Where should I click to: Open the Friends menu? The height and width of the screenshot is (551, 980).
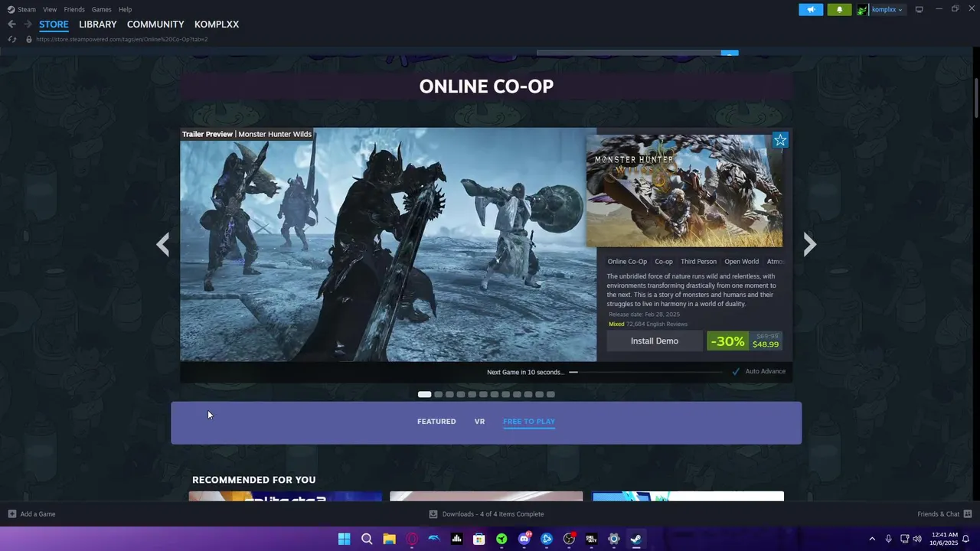click(x=74, y=9)
